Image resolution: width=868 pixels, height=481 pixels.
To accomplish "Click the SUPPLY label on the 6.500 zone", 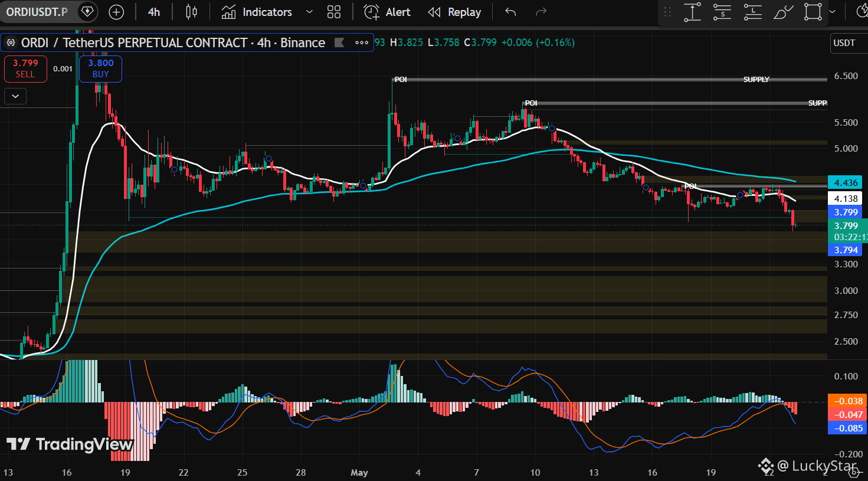I will (756, 80).
